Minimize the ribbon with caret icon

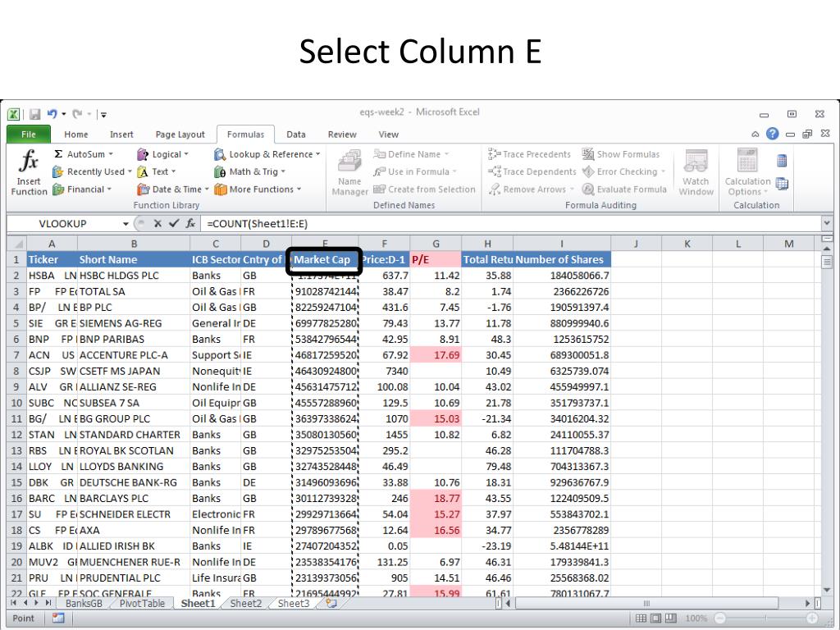[755, 135]
